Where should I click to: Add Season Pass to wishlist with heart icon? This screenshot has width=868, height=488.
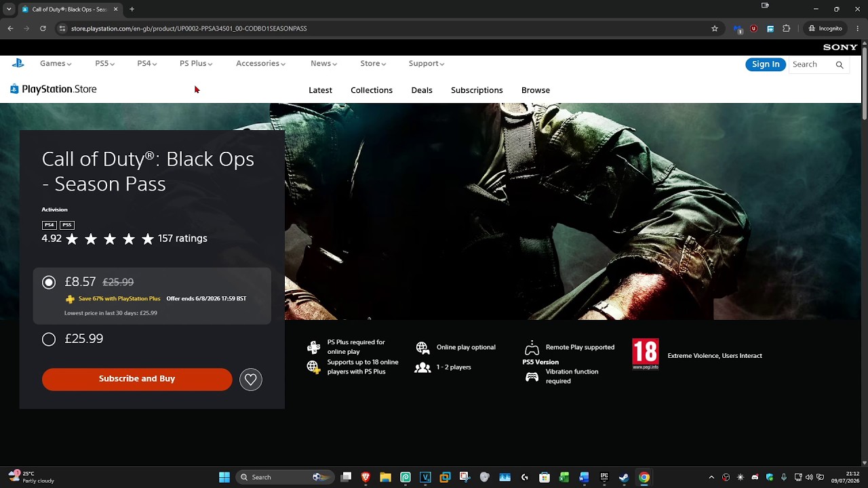(251, 380)
